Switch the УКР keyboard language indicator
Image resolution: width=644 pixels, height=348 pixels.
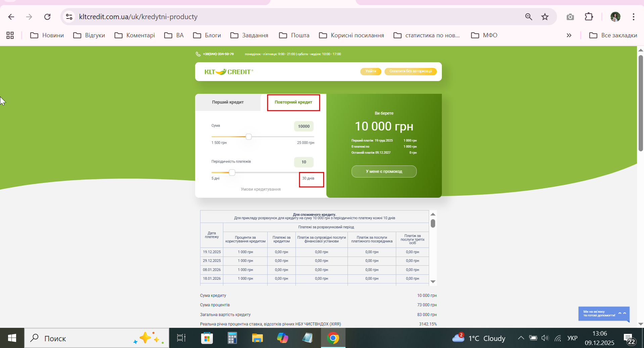tap(572, 338)
